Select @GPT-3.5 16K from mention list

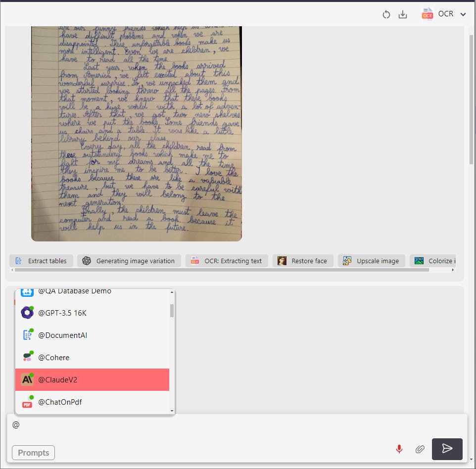pyautogui.click(x=93, y=313)
